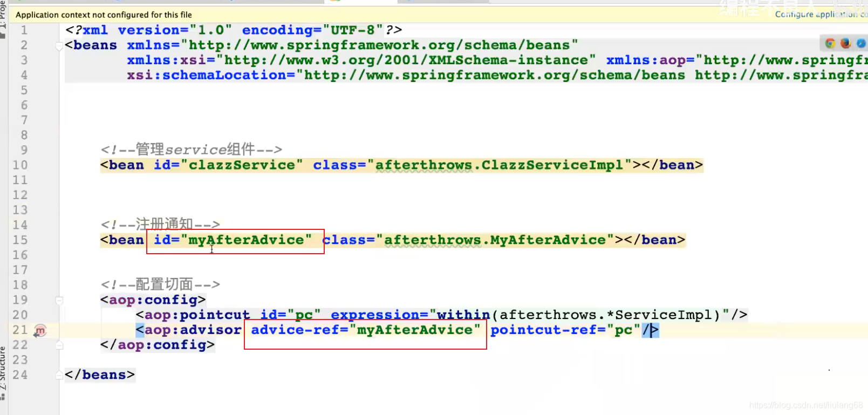
Task: Click the xml version declaration on line 1
Action: click(234, 30)
